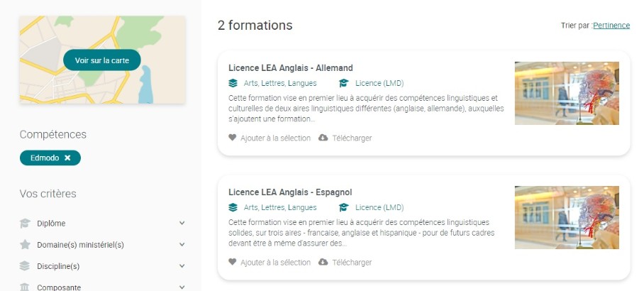Click the Discipline(s) layers icon
644x291 pixels.
point(26,266)
